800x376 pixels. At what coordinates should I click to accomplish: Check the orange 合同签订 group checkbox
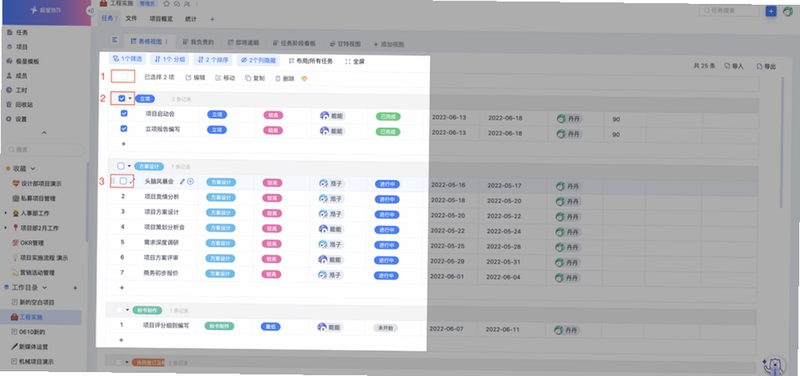tap(119, 362)
